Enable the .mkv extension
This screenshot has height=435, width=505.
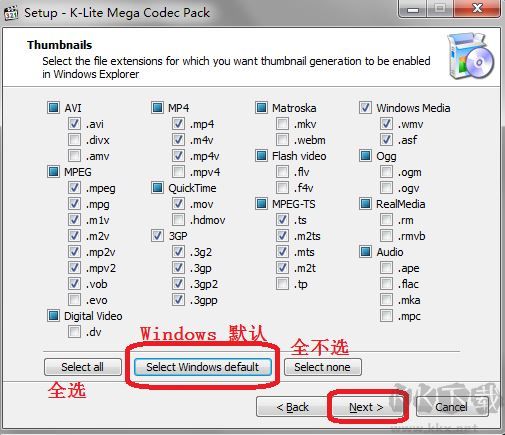[x=282, y=124]
